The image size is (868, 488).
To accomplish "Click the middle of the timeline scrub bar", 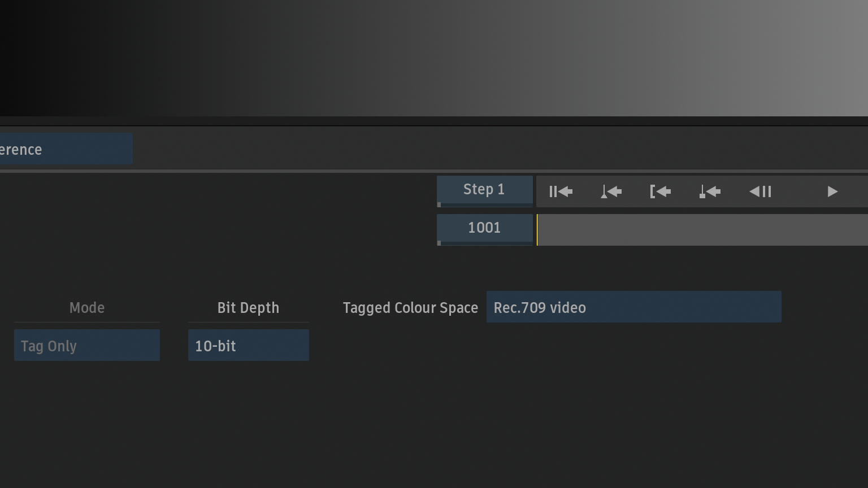I will [702, 230].
